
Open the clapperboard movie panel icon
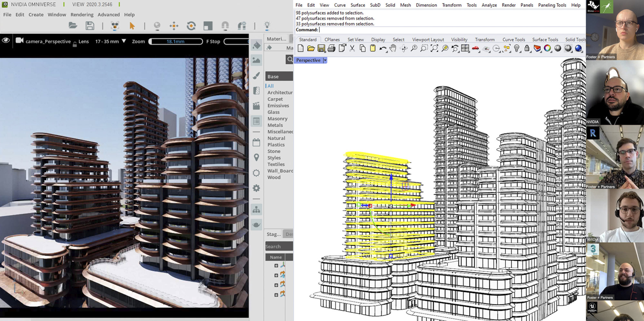point(256,106)
